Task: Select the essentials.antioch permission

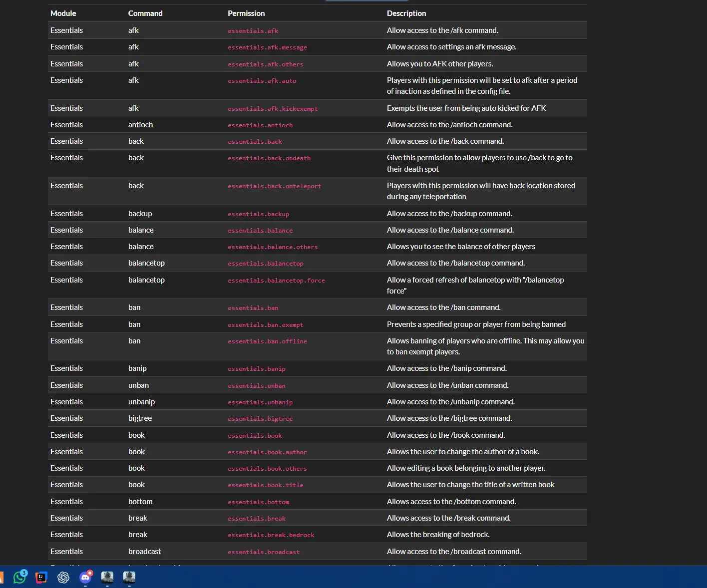Action: click(x=260, y=125)
